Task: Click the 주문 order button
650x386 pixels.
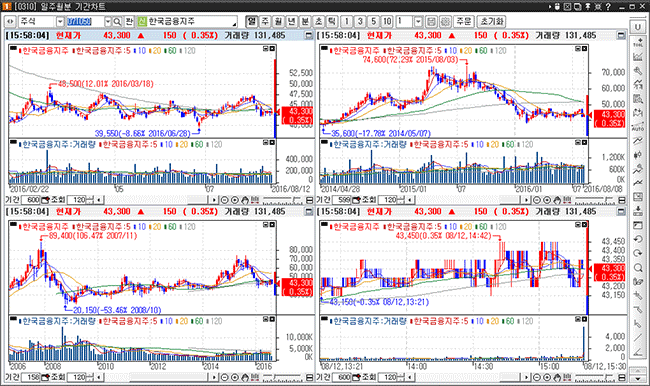Action: [x=463, y=22]
